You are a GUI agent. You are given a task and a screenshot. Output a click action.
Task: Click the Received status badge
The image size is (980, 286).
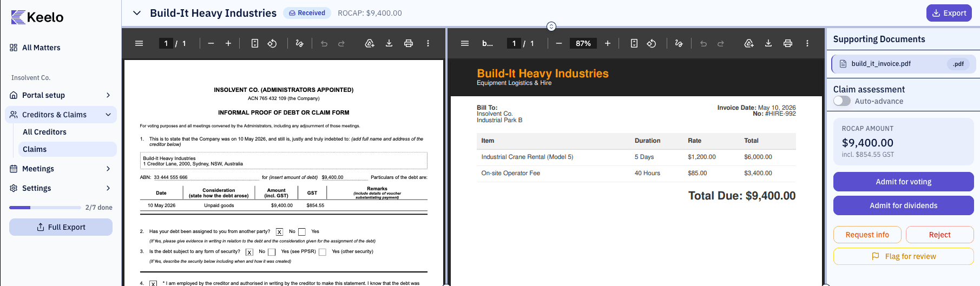pyautogui.click(x=307, y=13)
